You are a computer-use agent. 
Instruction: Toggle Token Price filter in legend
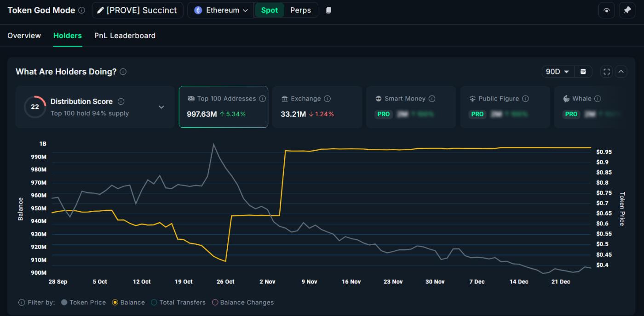coord(83,302)
